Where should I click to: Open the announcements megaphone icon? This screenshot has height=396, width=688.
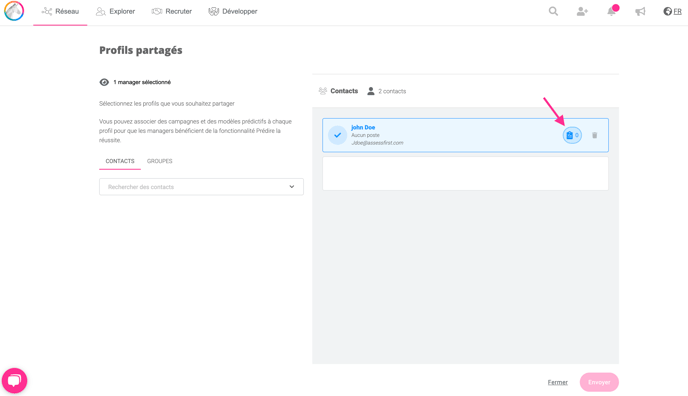[640, 11]
